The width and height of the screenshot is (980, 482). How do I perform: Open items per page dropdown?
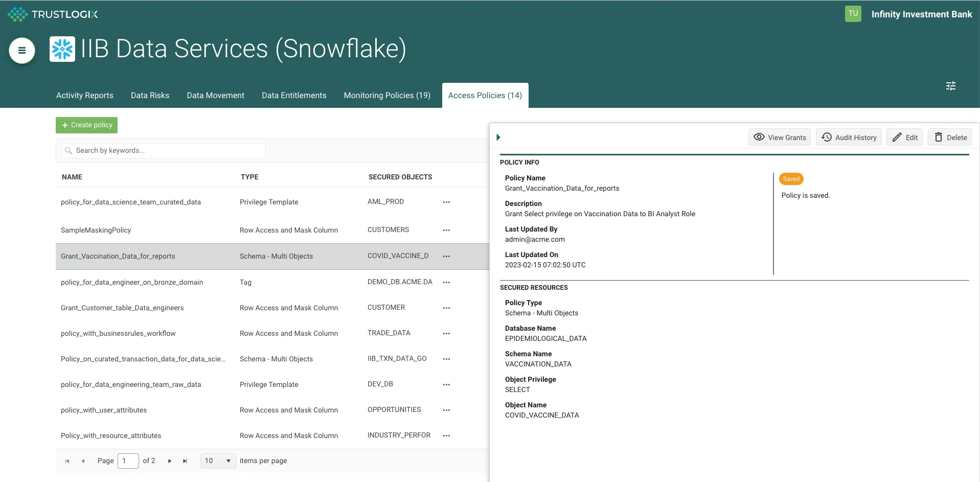217,461
